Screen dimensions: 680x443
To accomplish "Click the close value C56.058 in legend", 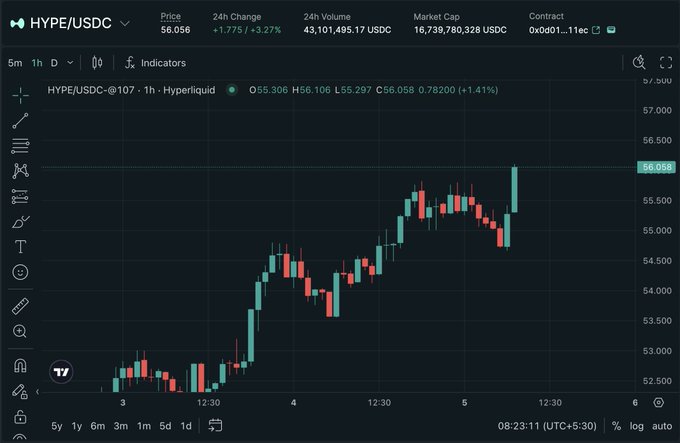I will [x=395, y=90].
